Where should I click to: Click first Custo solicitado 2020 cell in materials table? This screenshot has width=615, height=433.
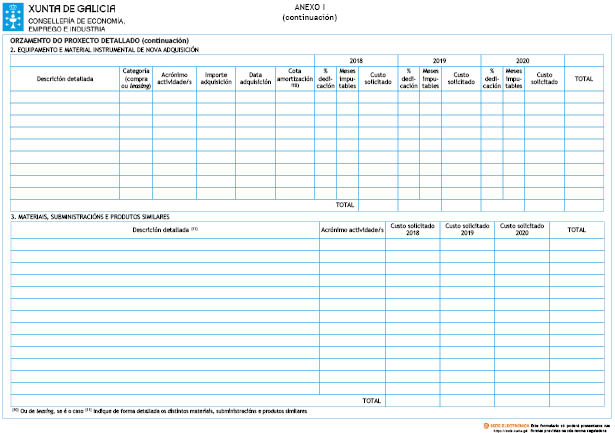click(x=522, y=244)
